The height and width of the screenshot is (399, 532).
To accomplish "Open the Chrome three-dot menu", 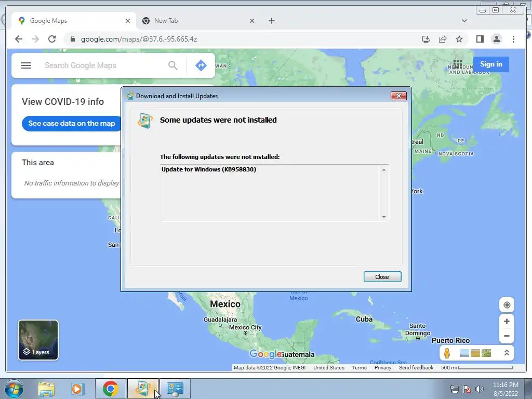I will pyautogui.click(x=513, y=39).
